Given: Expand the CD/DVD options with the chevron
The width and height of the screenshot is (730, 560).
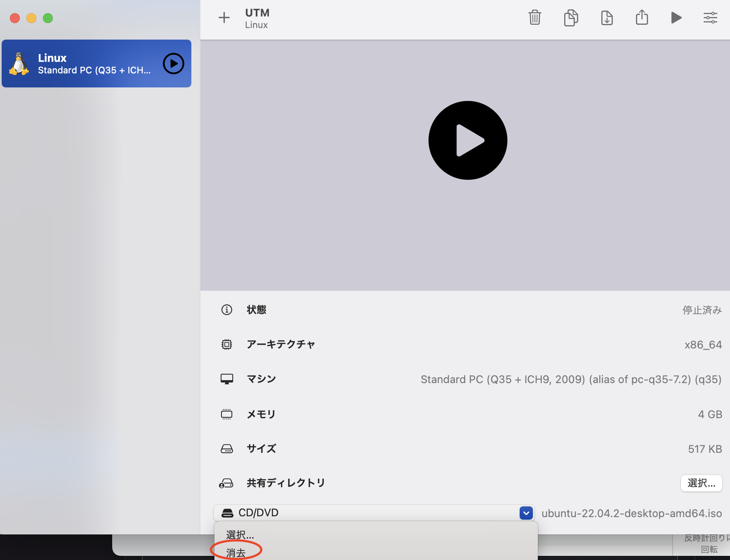Looking at the screenshot, I should pos(526,513).
